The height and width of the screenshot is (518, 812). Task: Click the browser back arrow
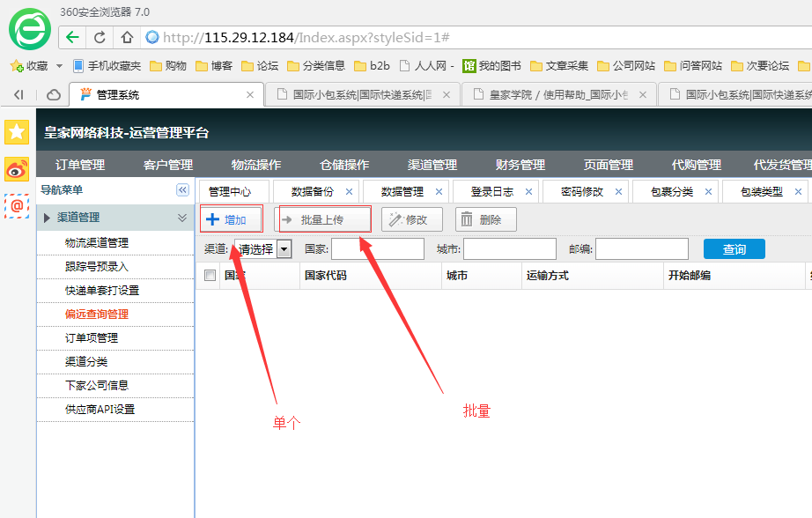[x=72, y=37]
